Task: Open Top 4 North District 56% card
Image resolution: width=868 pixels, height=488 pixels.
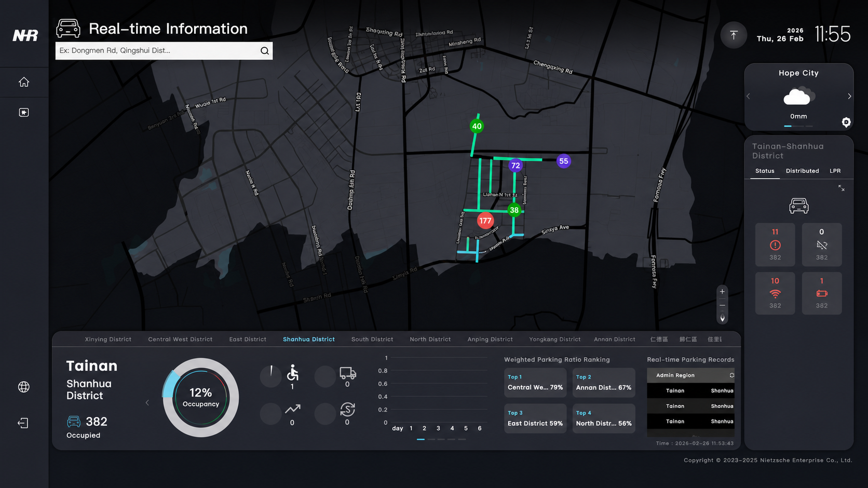Action: [x=604, y=418]
